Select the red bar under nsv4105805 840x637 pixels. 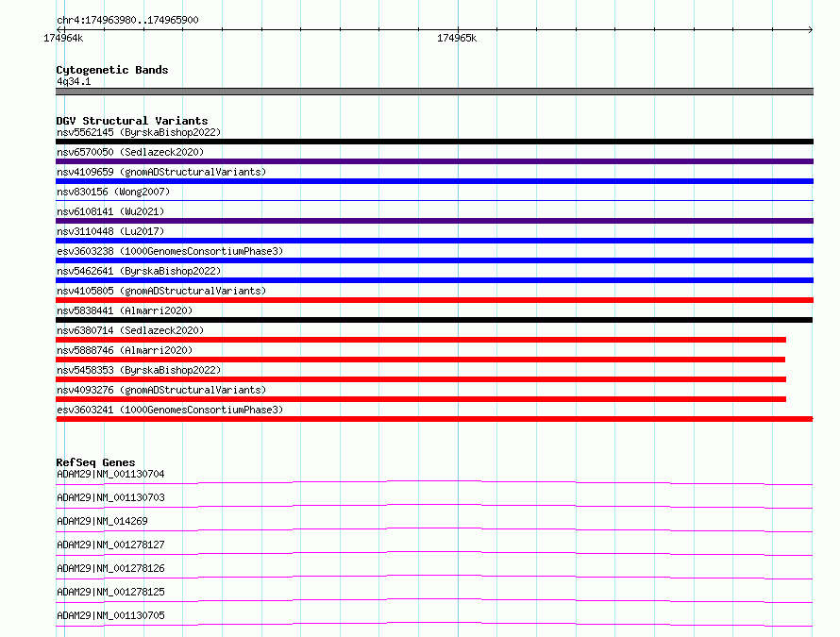tap(434, 300)
